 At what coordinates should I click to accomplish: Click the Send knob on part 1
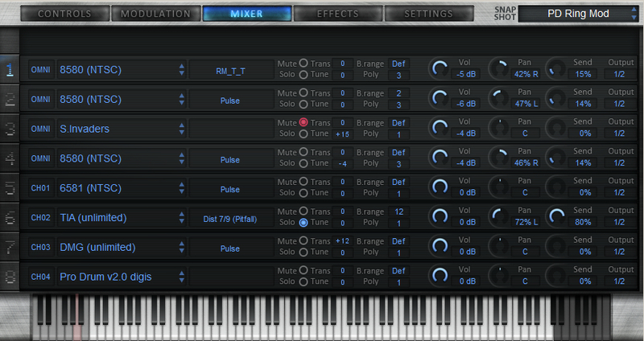(x=556, y=69)
